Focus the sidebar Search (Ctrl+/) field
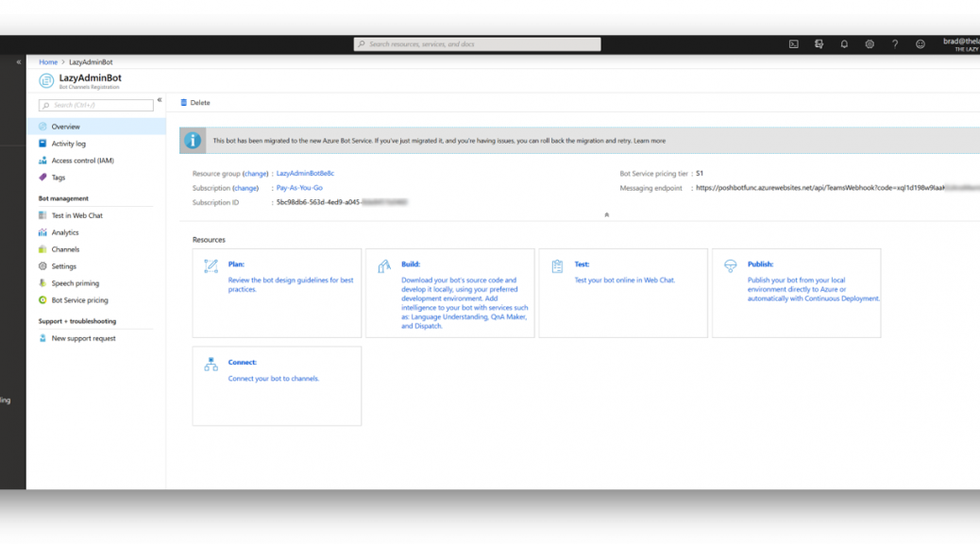Viewport: 980px width, 544px height. 96,105
